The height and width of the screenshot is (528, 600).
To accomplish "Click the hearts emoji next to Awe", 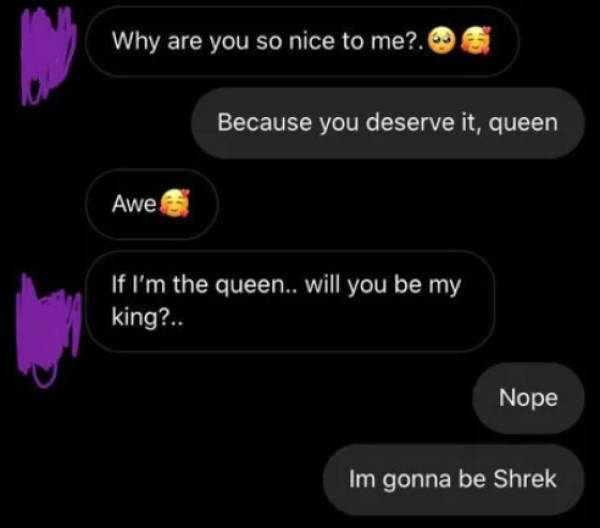I will click(174, 203).
